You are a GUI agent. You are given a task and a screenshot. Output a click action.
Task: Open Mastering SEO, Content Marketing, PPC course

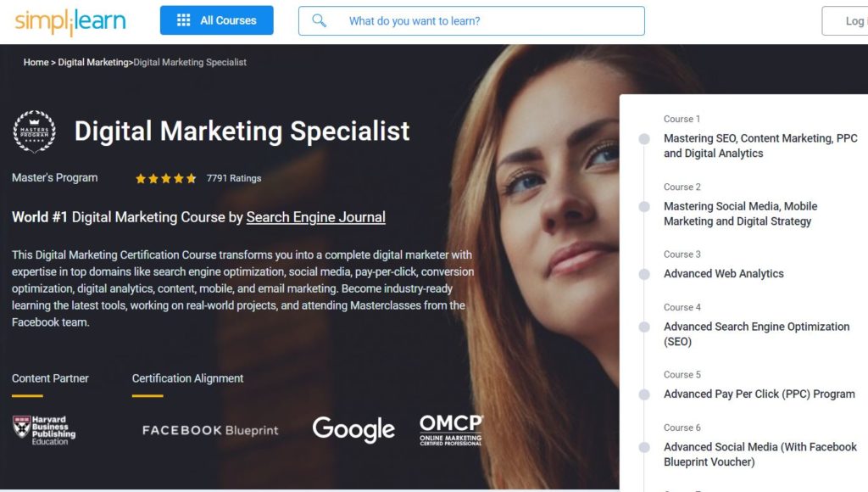[760, 146]
